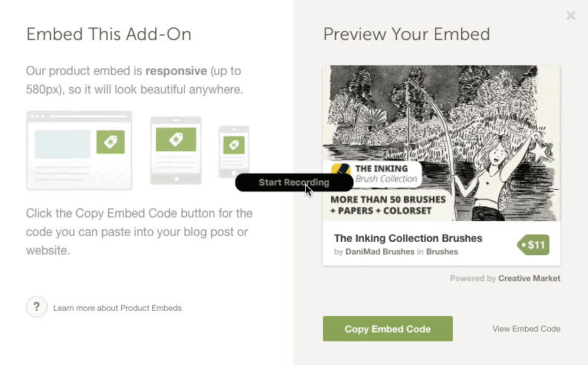The image size is (588, 365).
Task: Click the Copy Embed Code button
Action: coord(388,329)
